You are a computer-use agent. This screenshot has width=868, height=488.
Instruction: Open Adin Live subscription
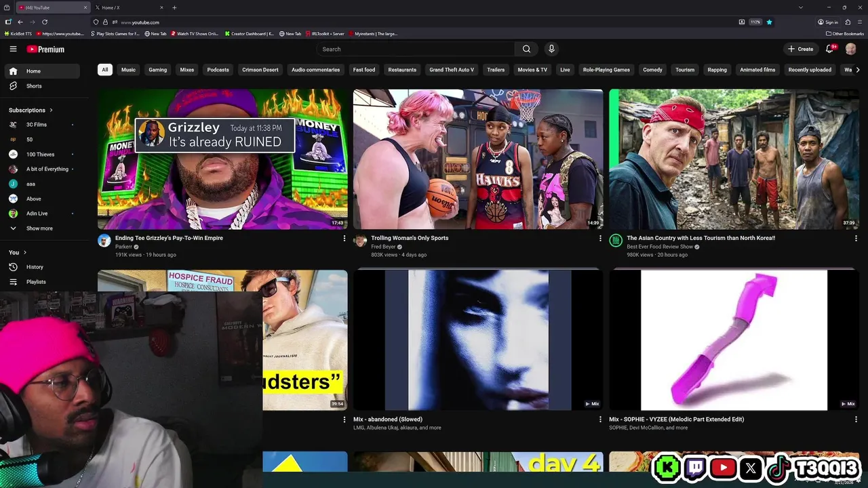pos(42,213)
